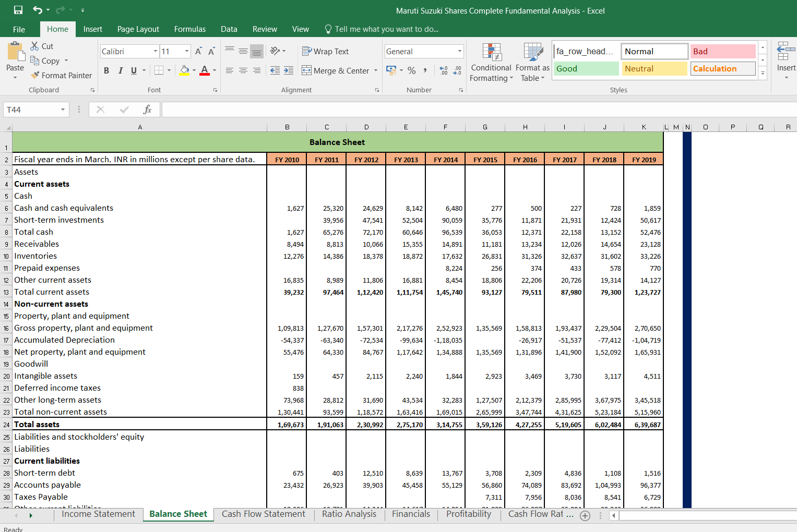Add a new sheet with the plus icon
This screenshot has height=532, width=797.
coord(585,515)
